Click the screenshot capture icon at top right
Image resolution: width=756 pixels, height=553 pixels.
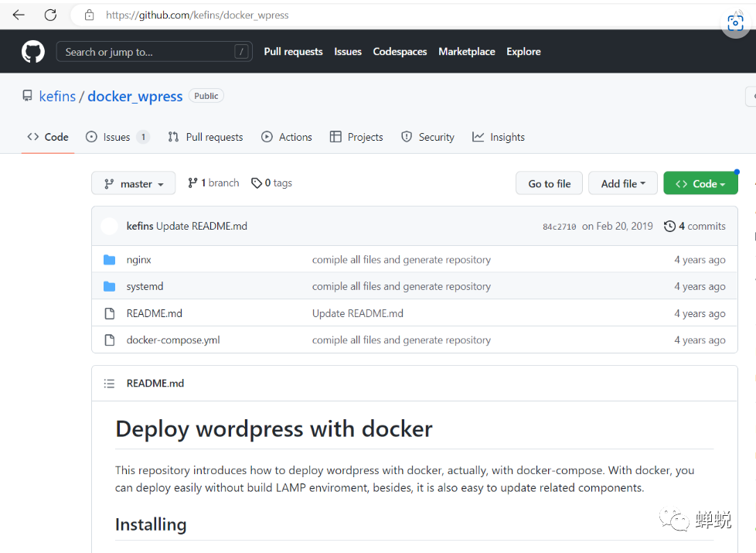click(735, 22)
